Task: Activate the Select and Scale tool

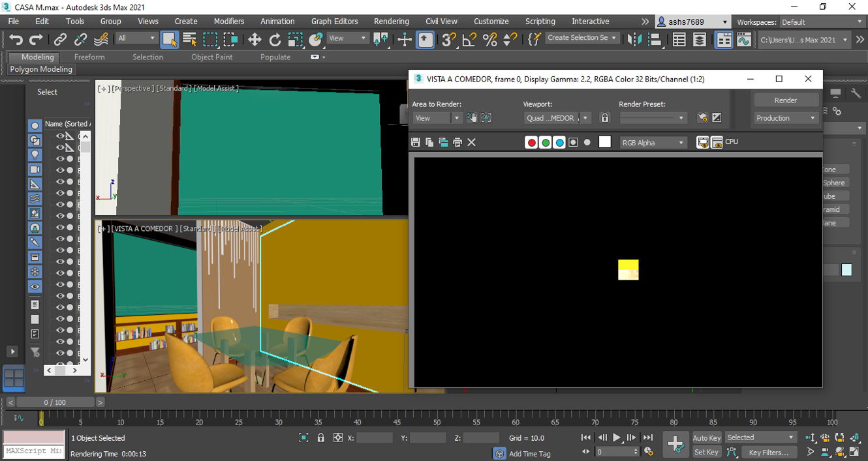Action: [295, 39]
